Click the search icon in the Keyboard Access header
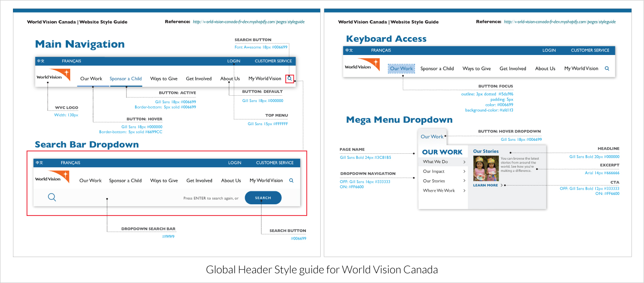Viewport: 644px width, 283px height. coord(607,68)
